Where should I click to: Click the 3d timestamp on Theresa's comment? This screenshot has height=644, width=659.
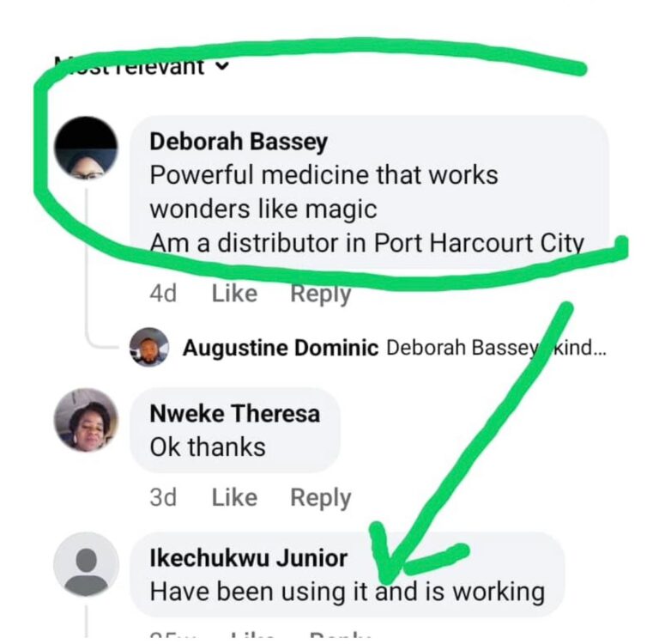163,498
